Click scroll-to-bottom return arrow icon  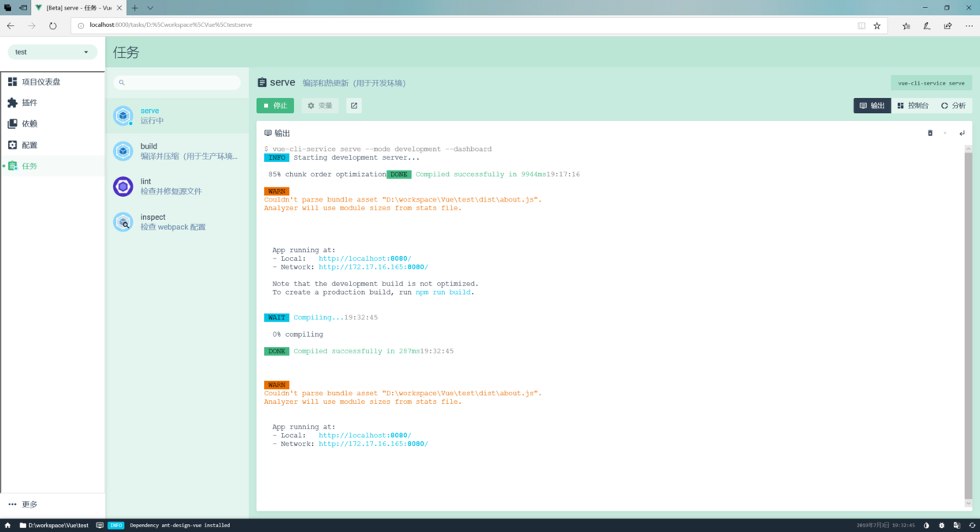tap(962, 133)
